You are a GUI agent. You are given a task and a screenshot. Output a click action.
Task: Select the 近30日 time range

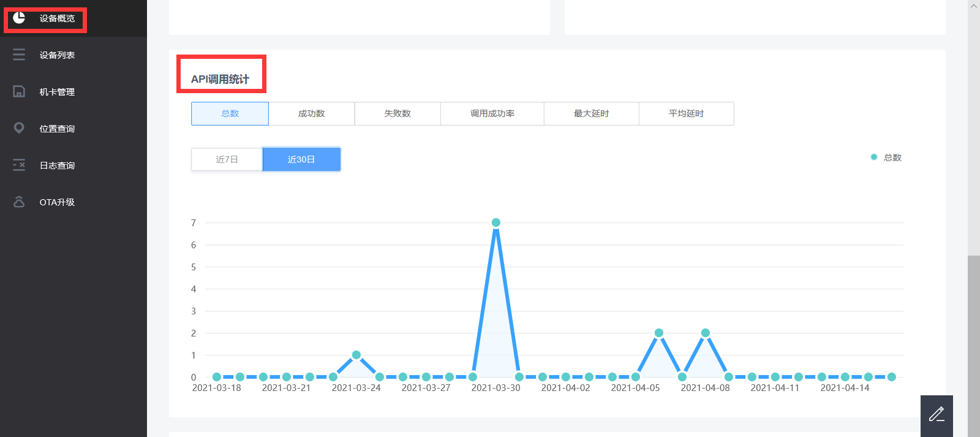coord(301,159)
